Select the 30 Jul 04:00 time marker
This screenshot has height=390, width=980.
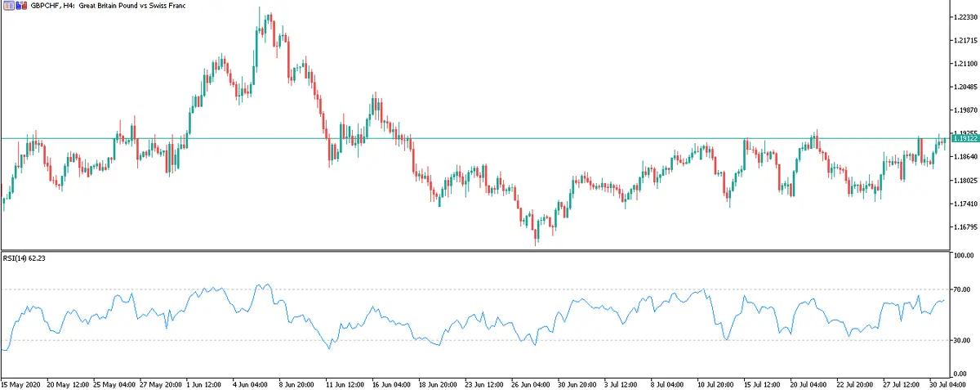(x=948, y=383)
